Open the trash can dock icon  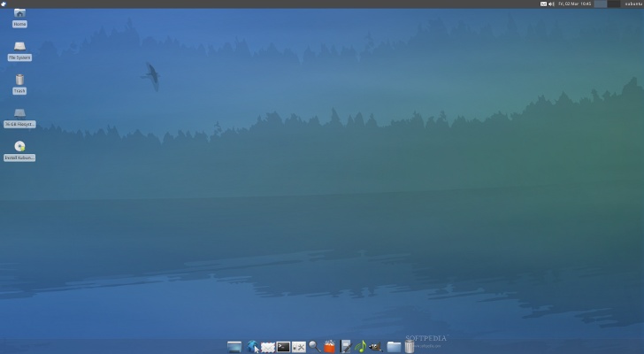tap(410, 347)
